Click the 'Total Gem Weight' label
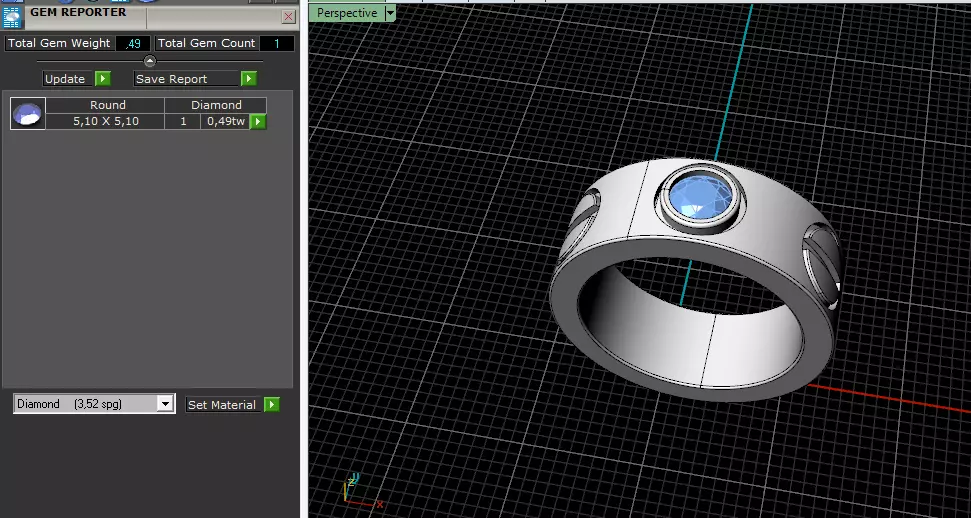 click(x=59, y=43)
